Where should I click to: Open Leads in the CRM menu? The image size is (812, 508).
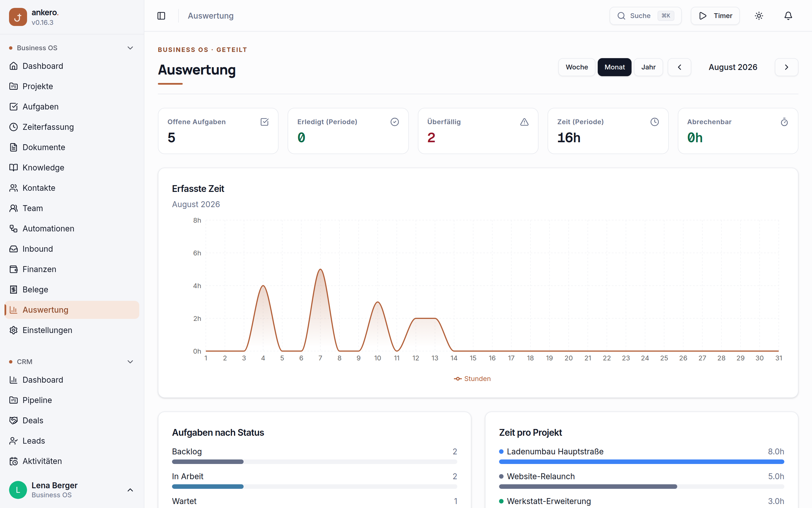[72, 441]
